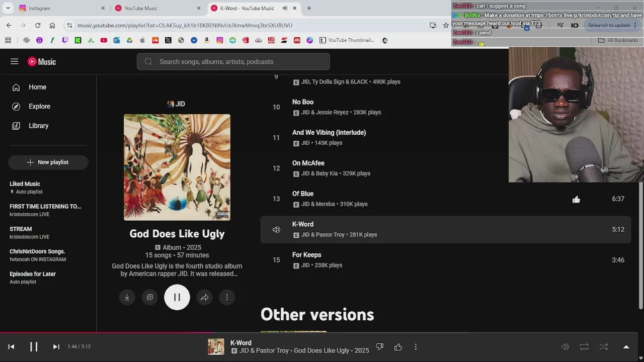Open a new browser tab
Screen dimensions: 644x362
pyautogui.click(x=309, y=8)
